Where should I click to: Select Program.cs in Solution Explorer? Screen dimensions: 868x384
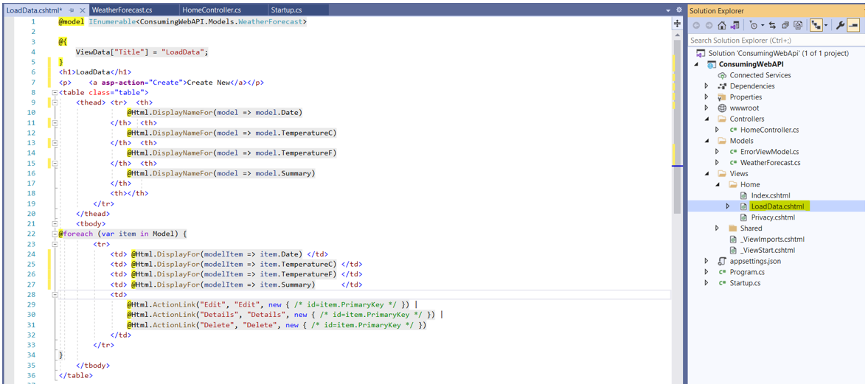coord(747,272)
